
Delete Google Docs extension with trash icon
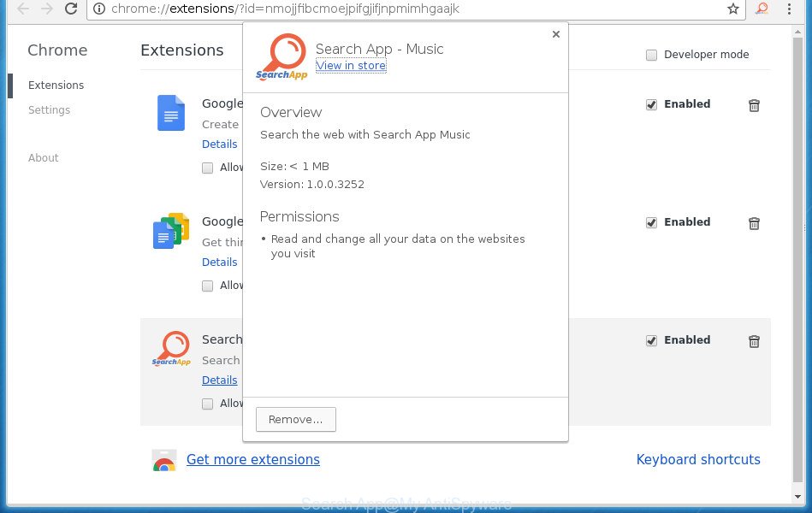point(754,106)
